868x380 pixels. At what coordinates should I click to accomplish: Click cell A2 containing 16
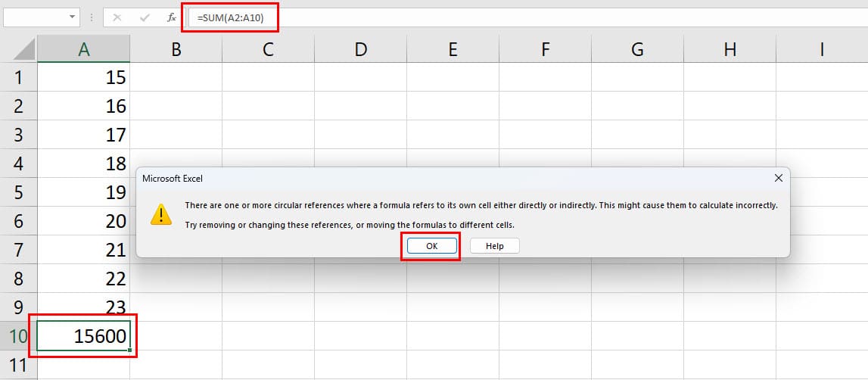coord(83,106)
